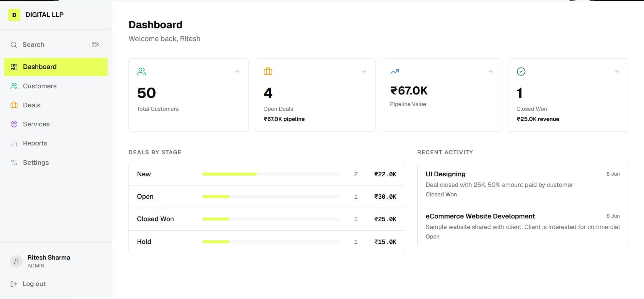Click the ₹30.0K value in Open row
The height and width of the screenshot is (299, 644).
click(x=385, y=197)
